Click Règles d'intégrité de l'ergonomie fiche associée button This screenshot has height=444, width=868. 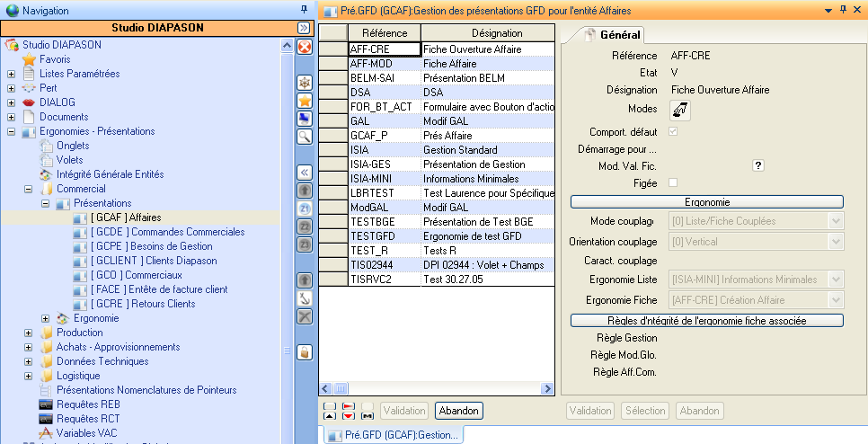pyautogui.click(x=707, y=321)
